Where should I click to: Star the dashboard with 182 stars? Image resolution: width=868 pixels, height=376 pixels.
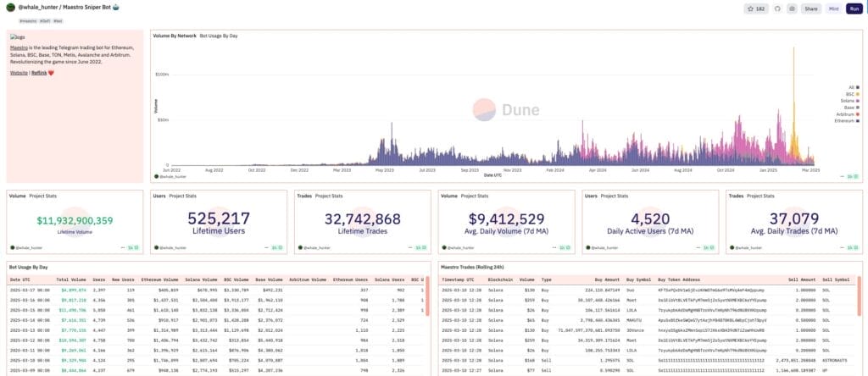tap(756, 8)
